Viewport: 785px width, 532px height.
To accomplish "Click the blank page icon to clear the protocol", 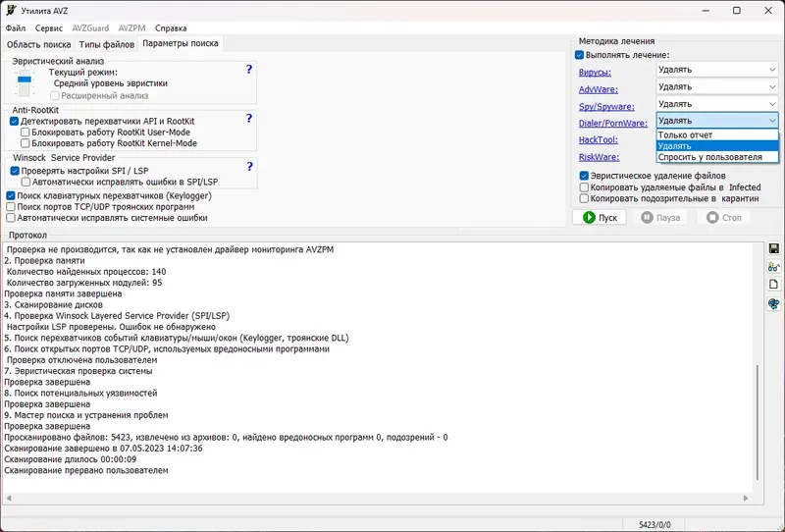I will click(773, 285).
